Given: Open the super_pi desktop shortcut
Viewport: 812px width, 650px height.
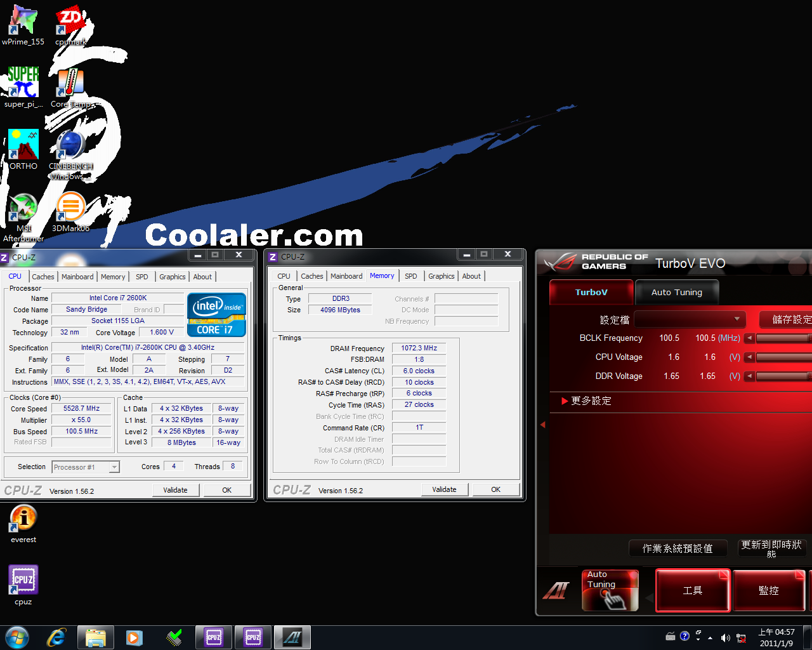Looking at the screenshot, I should (x=23, y=88).
